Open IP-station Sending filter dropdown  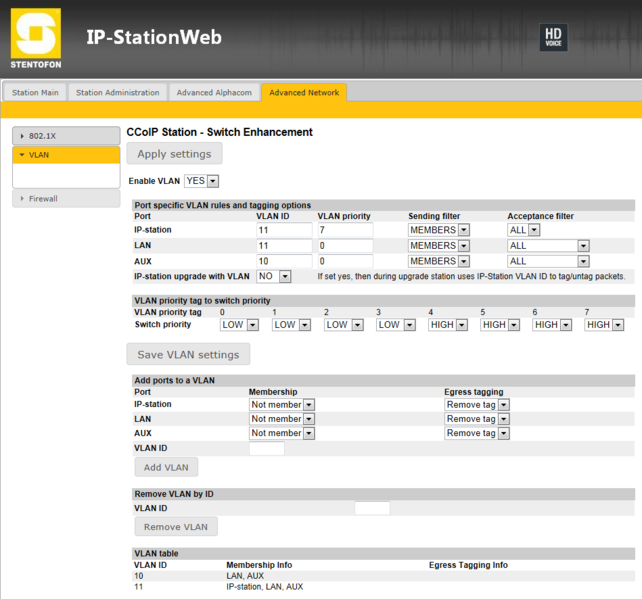[439, 230]
